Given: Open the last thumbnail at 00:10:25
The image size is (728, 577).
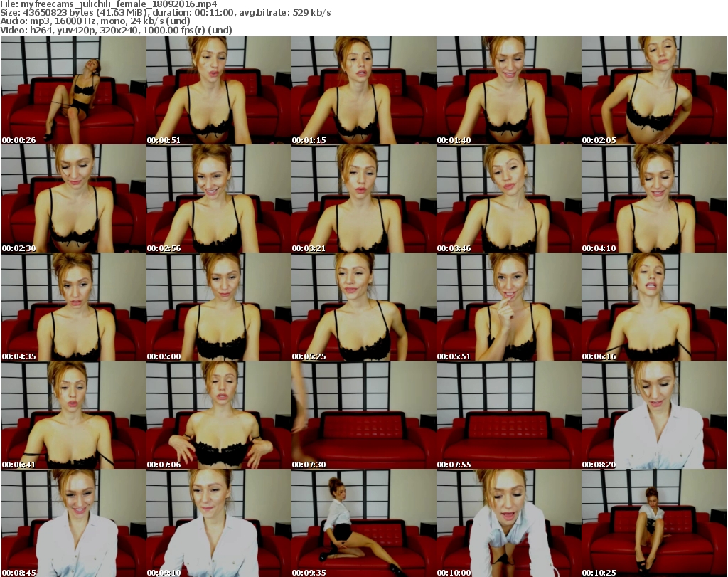Looking at the screenshot, I should click(x=653, y=524).
